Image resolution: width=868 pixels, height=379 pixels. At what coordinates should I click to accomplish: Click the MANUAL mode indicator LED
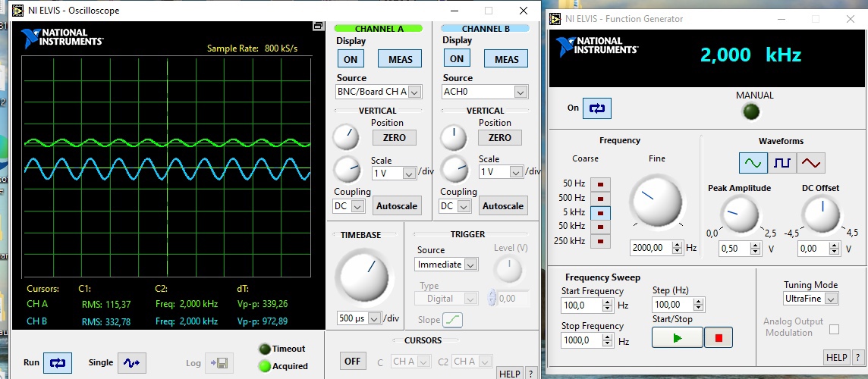pyautogui.click(x=750, y=111)
